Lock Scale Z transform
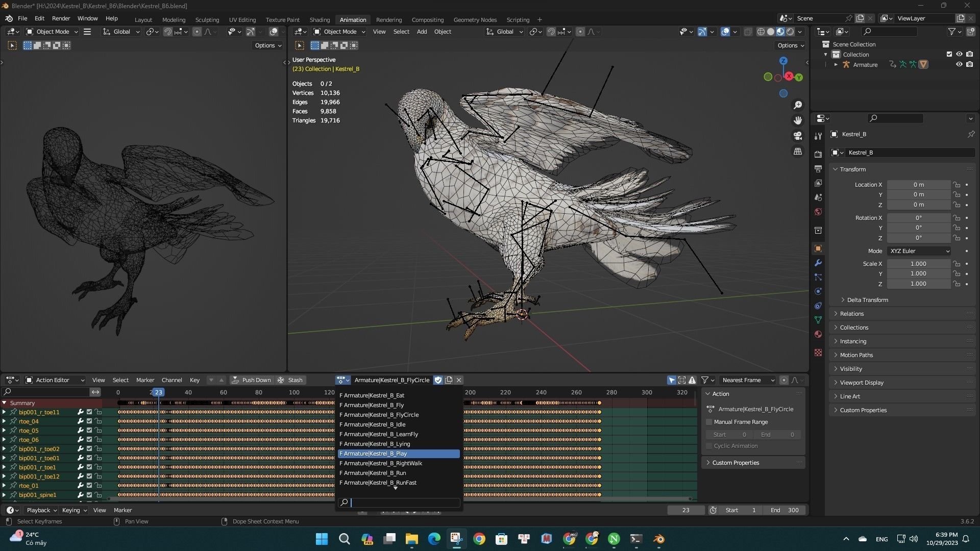Screen dimensions: 980x551 pyautogui.click(x=957, y=284)
